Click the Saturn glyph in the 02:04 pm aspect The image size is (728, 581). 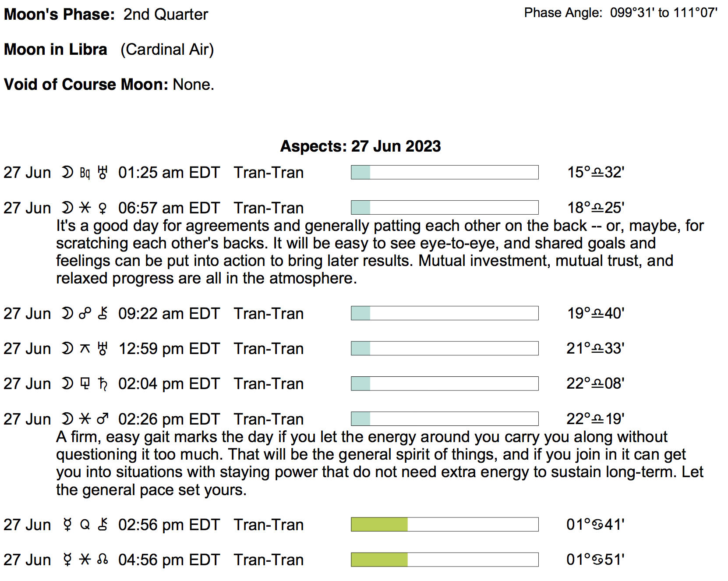(102, 384)
